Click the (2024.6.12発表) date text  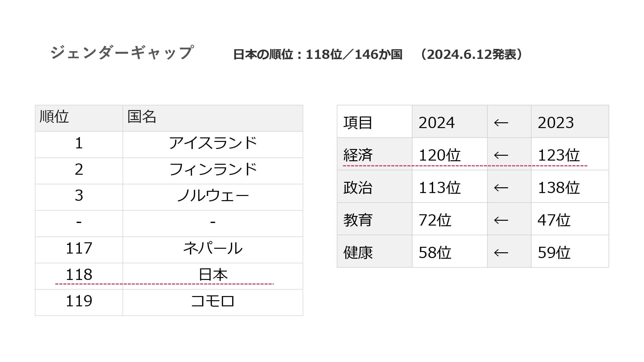coord(472,54)
